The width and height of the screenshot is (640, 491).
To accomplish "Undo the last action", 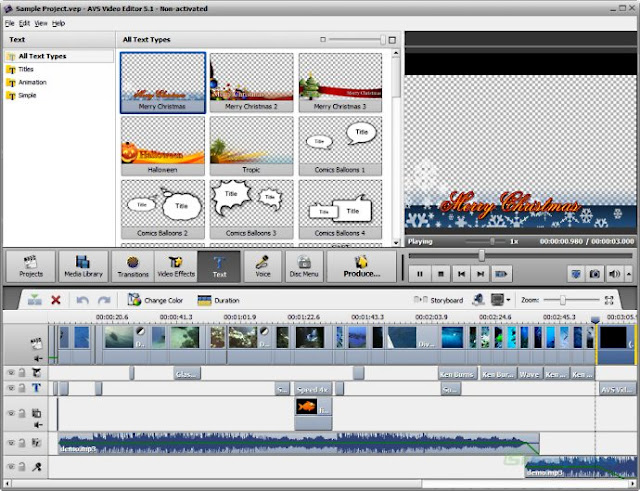I will 82,300.
